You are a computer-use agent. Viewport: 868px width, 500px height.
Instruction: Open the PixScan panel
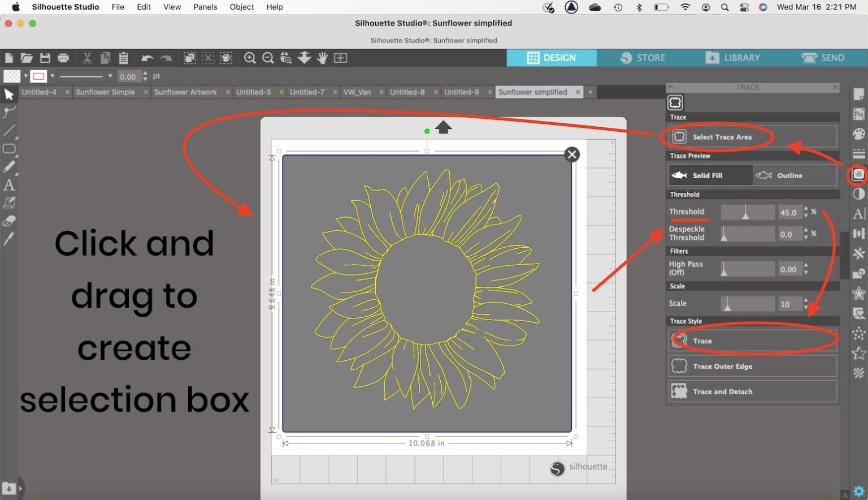click(857, 115)
